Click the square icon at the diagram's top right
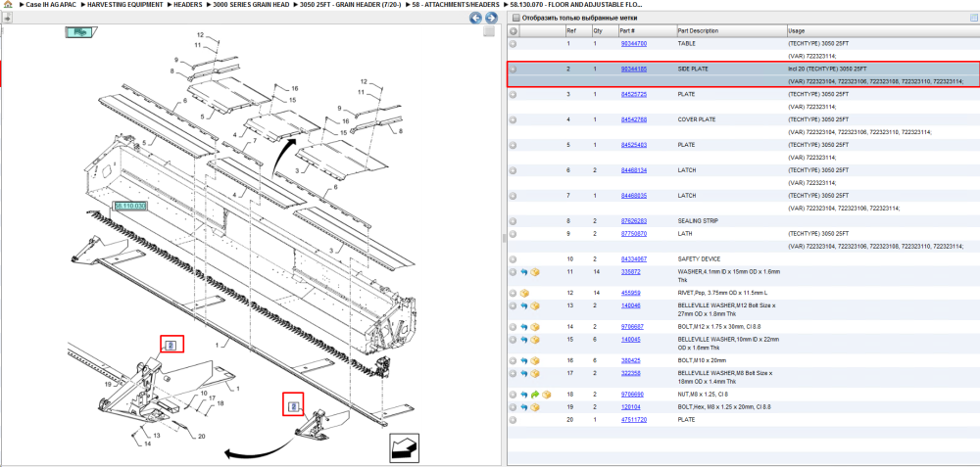The height and width of the screenshot is (467, 980). [x=489, y=31]
